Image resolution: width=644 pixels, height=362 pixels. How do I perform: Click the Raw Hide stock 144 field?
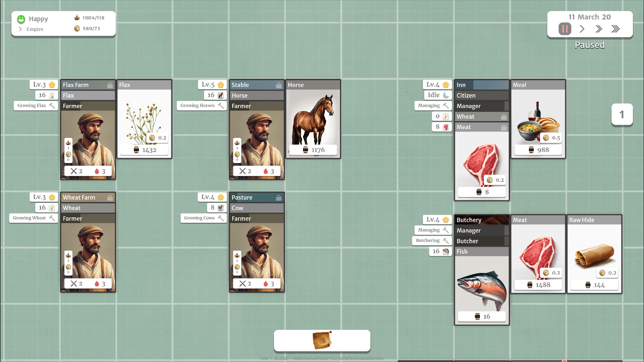594,285
